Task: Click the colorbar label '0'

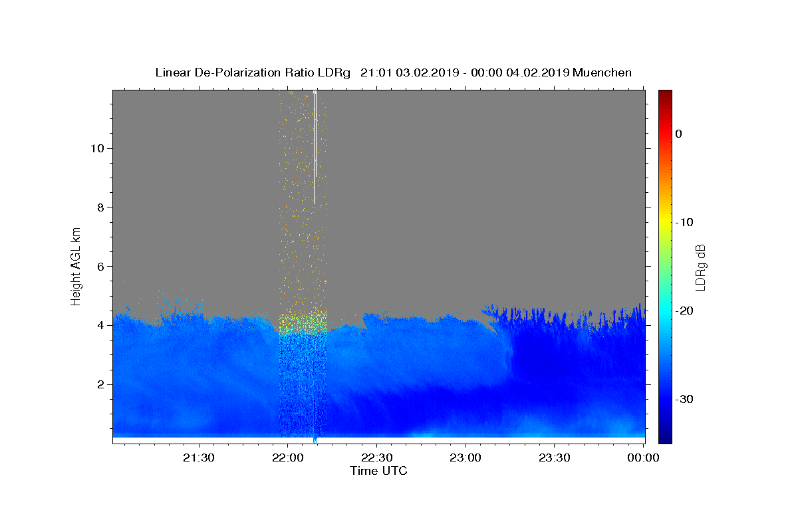Action: pyautogui.click(x=679, y=134)
